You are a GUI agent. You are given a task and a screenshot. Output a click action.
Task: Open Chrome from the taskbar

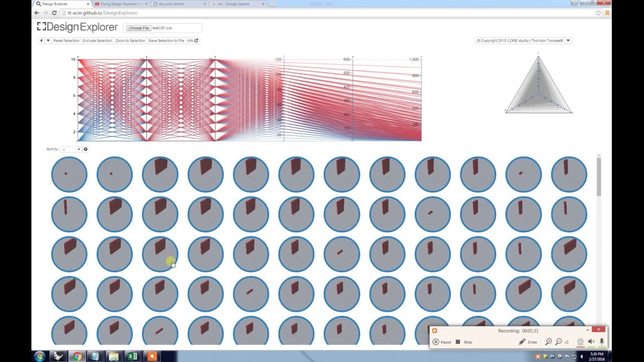(77, 356)
